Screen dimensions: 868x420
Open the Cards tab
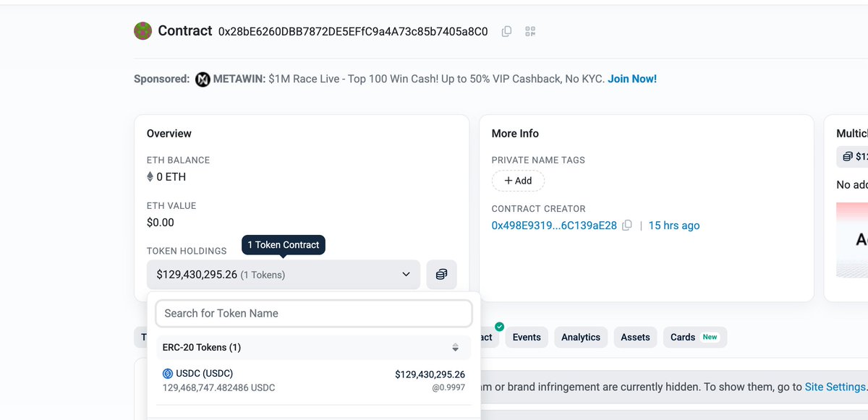point(694,337)
